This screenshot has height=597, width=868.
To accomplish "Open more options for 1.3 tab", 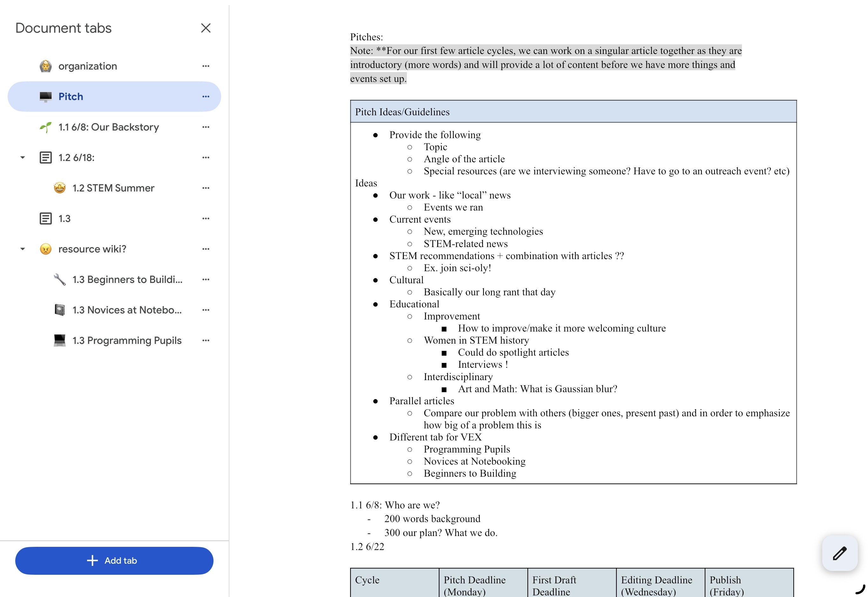I will click(x=205, y=218).
